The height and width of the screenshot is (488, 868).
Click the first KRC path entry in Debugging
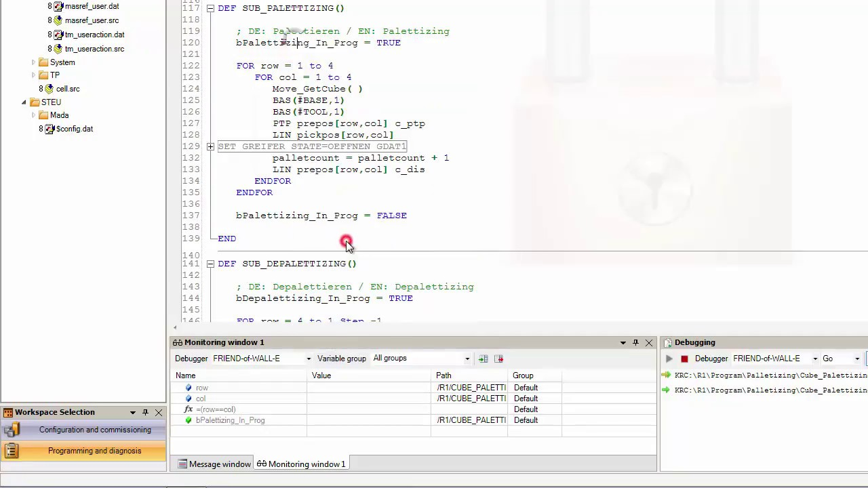coord(771,375)
